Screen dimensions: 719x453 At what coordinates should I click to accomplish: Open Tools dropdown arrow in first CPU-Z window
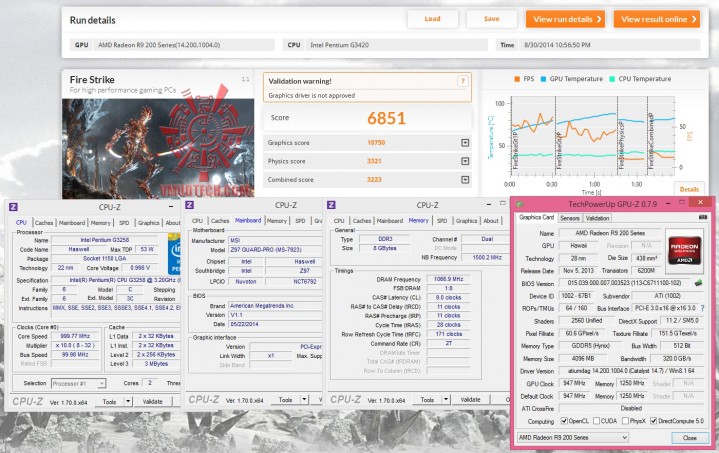[128, 402]
